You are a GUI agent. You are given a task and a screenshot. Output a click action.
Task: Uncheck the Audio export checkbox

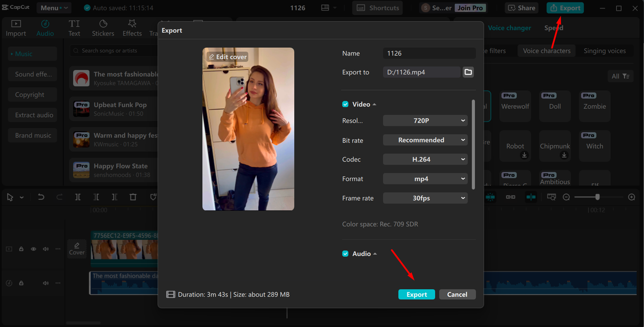tap(345, 254)
